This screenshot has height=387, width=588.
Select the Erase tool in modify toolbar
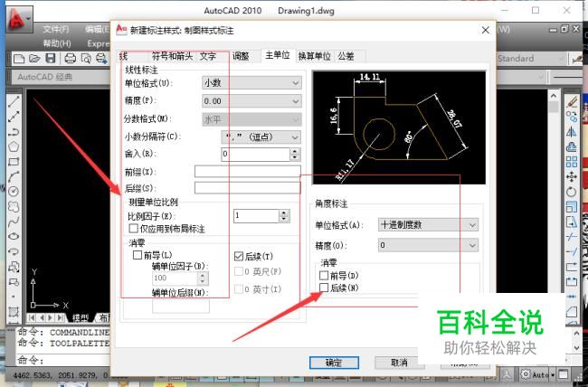pos(572,101)
